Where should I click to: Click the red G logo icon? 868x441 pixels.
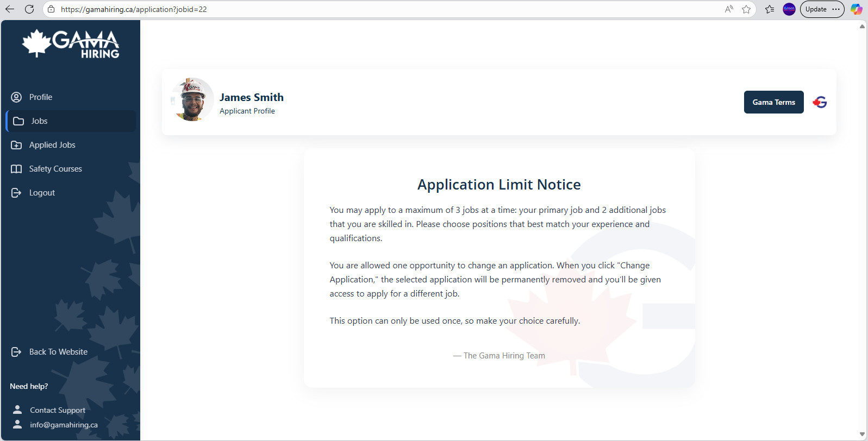tap(820, 102)
